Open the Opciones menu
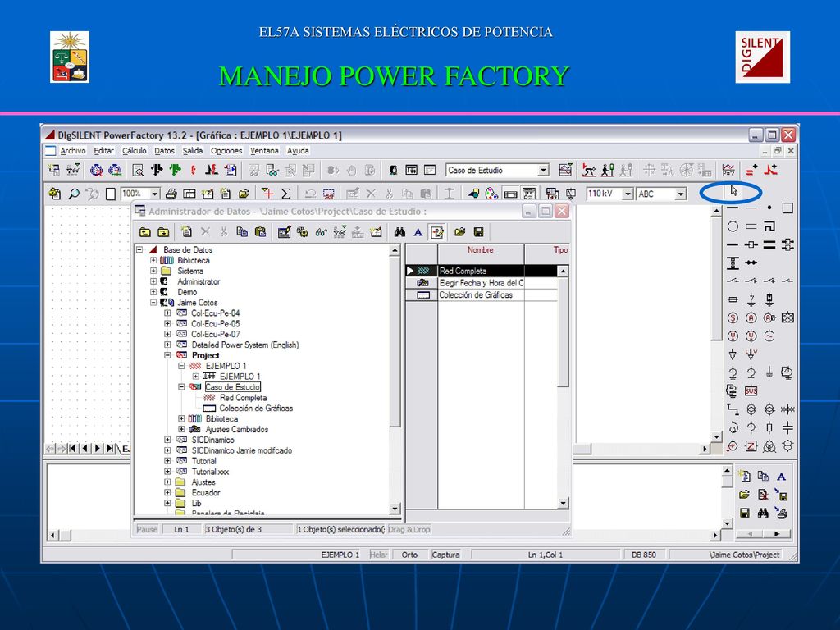Viewport: 840px width, 630px height. [x=226, y=151]
